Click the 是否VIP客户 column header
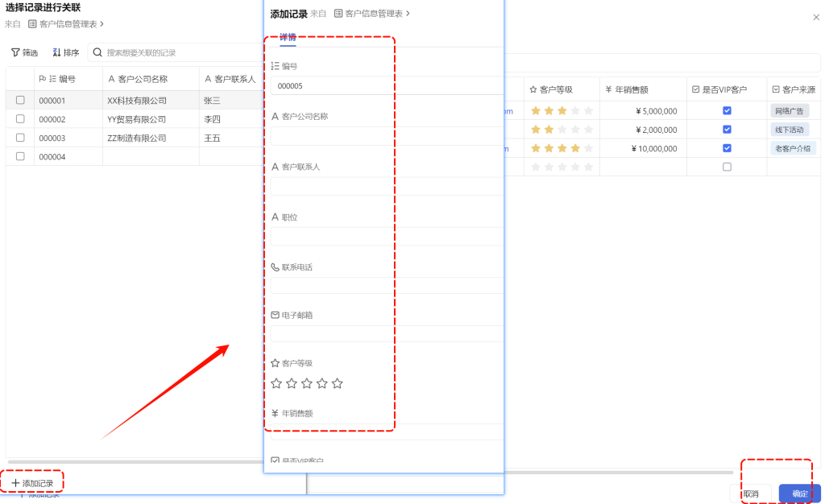The image size is (825, 504). [x=727, y=89]
